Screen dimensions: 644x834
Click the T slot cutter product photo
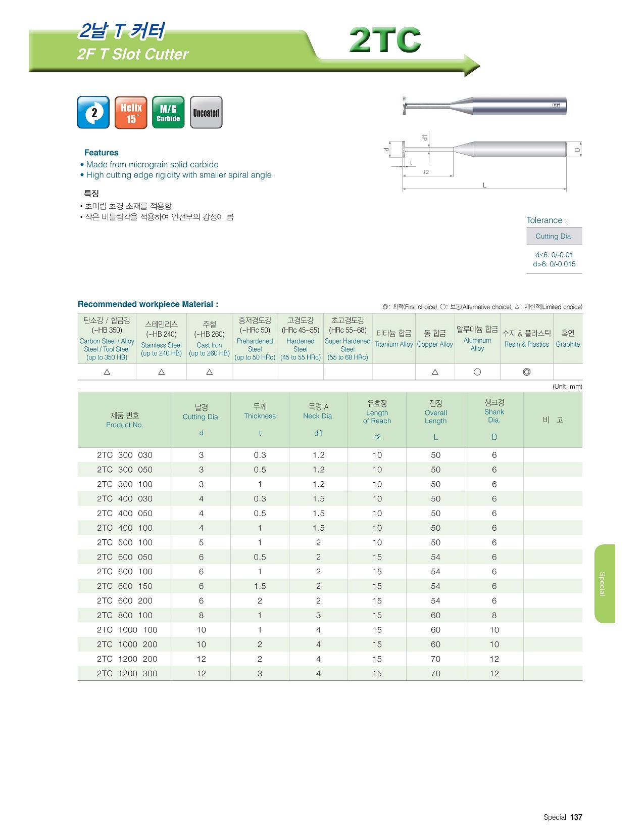click(x=484, y=106)
